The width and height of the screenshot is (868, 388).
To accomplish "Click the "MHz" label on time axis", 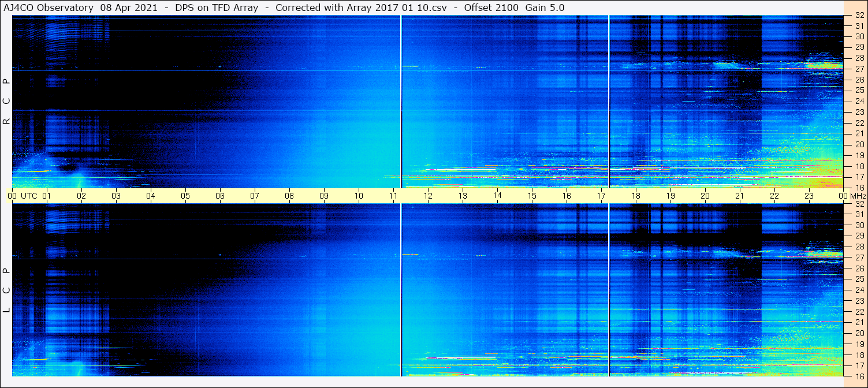I will [858, 196].
